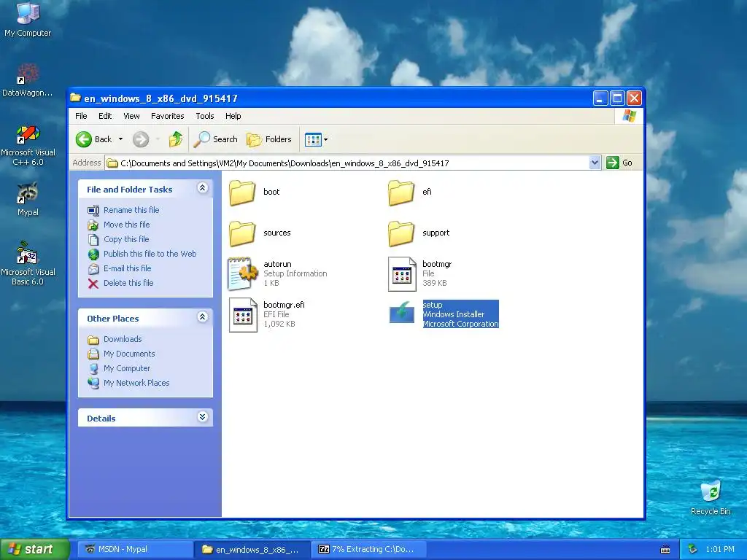Open the File menu
This screenshot has height=560, width=747.
tap(81, 116)
